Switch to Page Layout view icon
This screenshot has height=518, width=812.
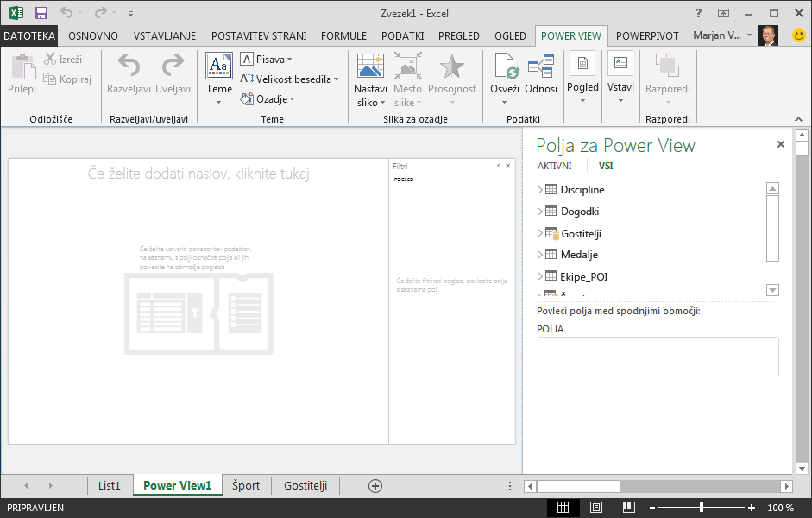click(596, 508)
